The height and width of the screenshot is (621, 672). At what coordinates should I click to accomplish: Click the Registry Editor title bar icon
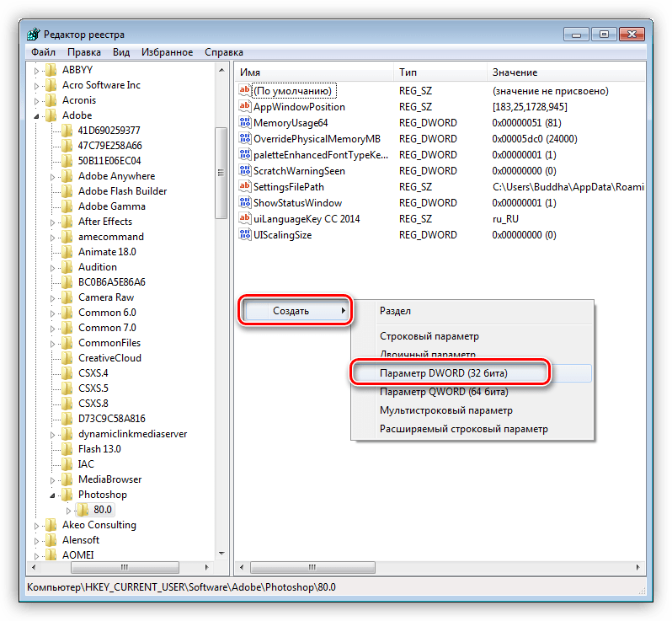tap(34, 34)
